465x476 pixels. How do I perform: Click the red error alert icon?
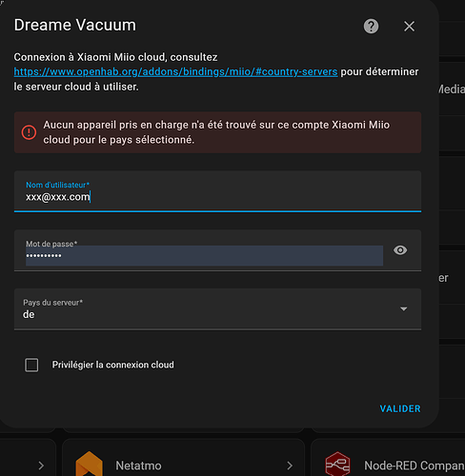pos(29,132)
